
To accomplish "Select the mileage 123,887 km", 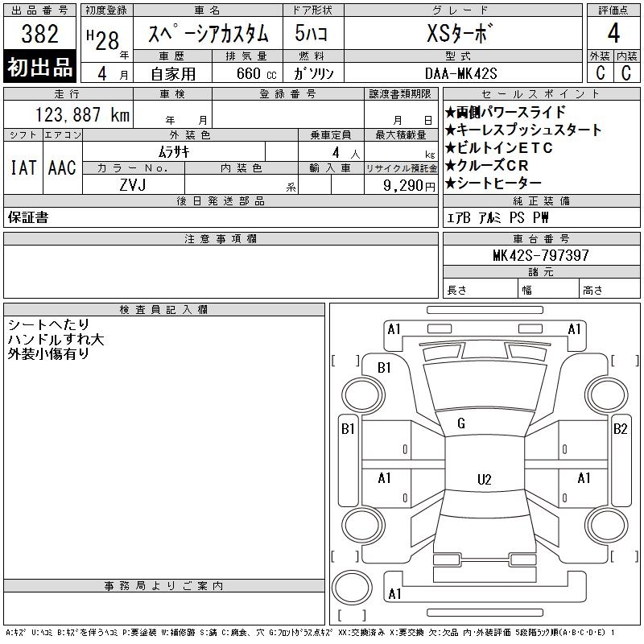I will 82,114.
